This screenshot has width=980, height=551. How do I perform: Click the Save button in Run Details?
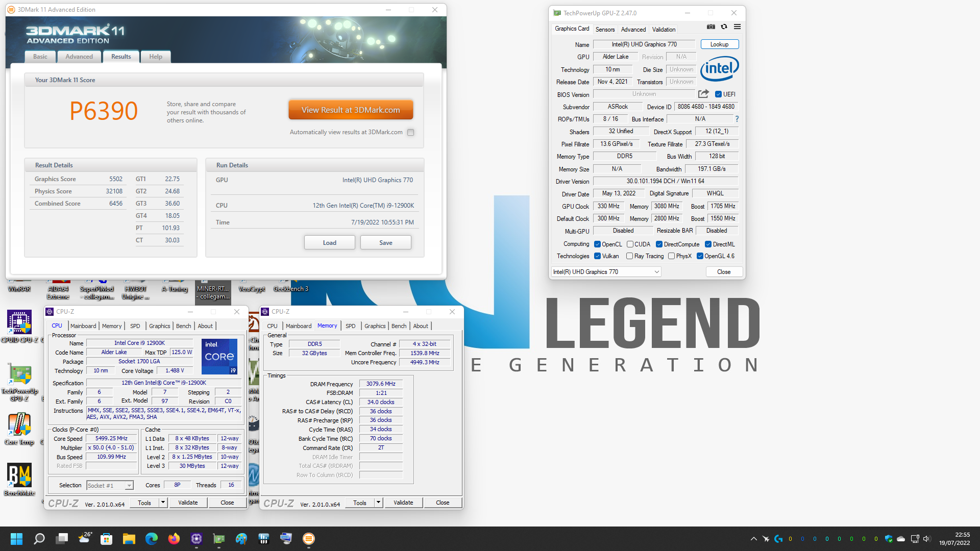pyautogui.click(x=385, y=243)
